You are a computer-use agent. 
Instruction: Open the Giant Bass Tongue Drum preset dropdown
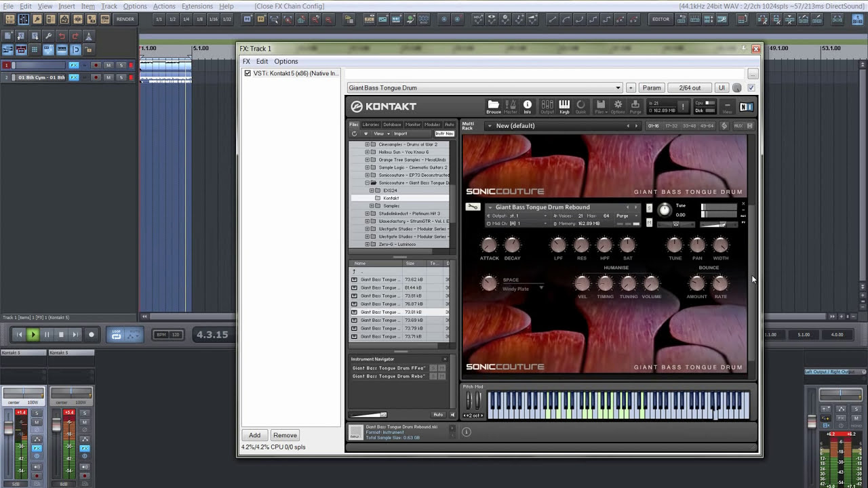pyautogui.click(x=617, y=87)
